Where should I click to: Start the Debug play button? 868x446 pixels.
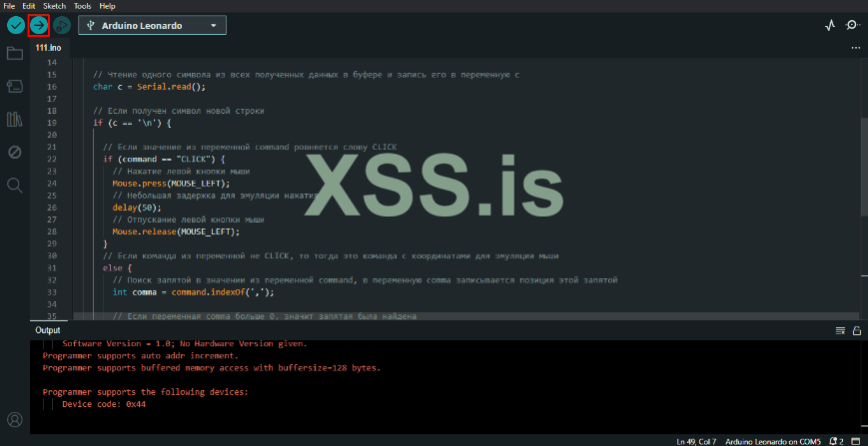click(62, 25)
